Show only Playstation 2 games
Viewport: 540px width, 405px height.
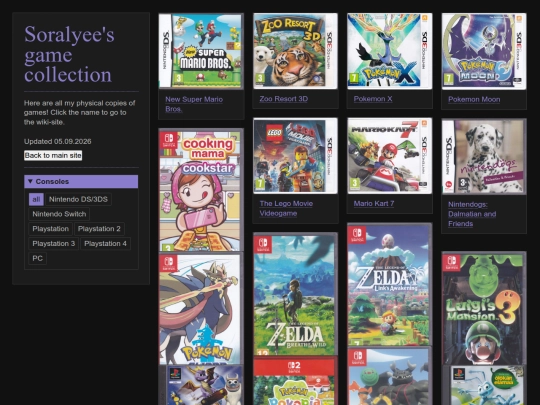click(99, 229)
